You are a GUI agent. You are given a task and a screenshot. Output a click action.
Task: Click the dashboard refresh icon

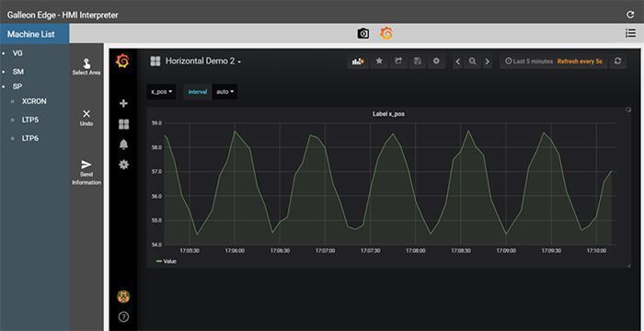(617, 62)
